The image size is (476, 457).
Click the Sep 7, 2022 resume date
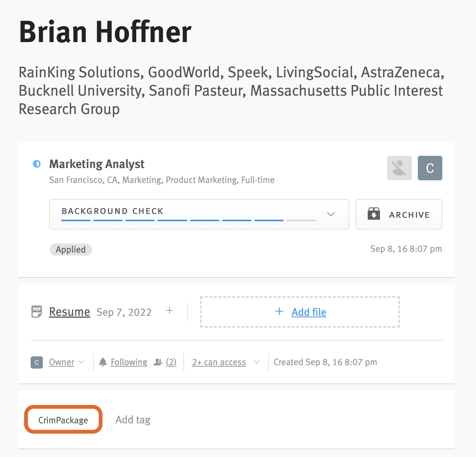[124, 312]
